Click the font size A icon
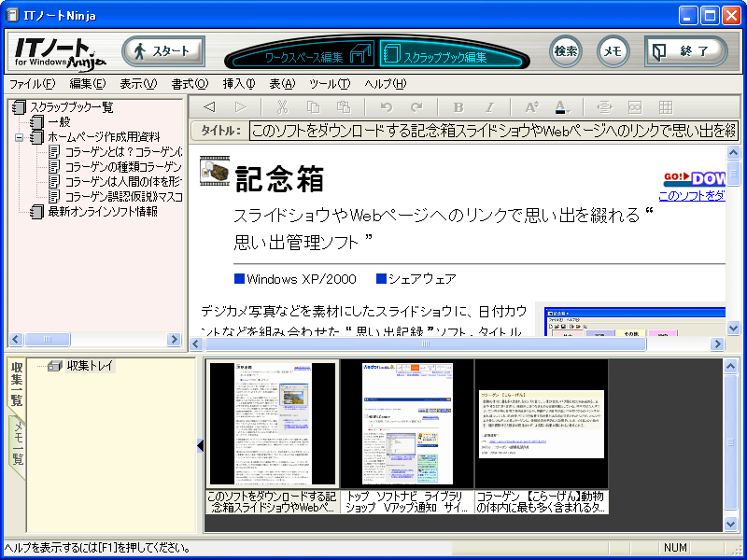Image resolution: width=747 pixels, height=560 pixels. (x=531, y=107)
